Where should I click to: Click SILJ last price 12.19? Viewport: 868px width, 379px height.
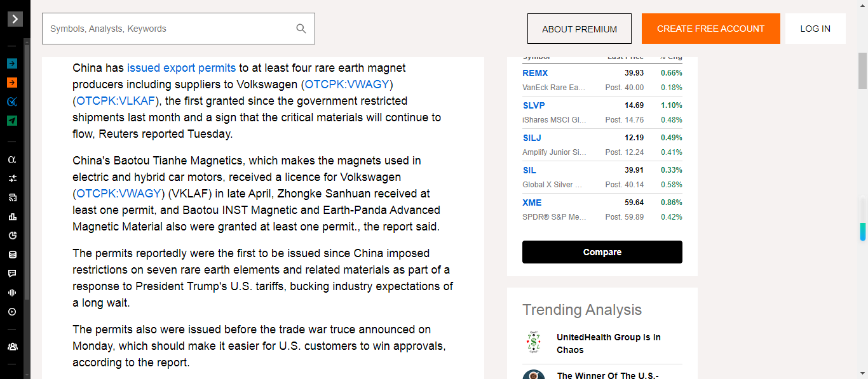pyautogui.click(x=634, y=138)
